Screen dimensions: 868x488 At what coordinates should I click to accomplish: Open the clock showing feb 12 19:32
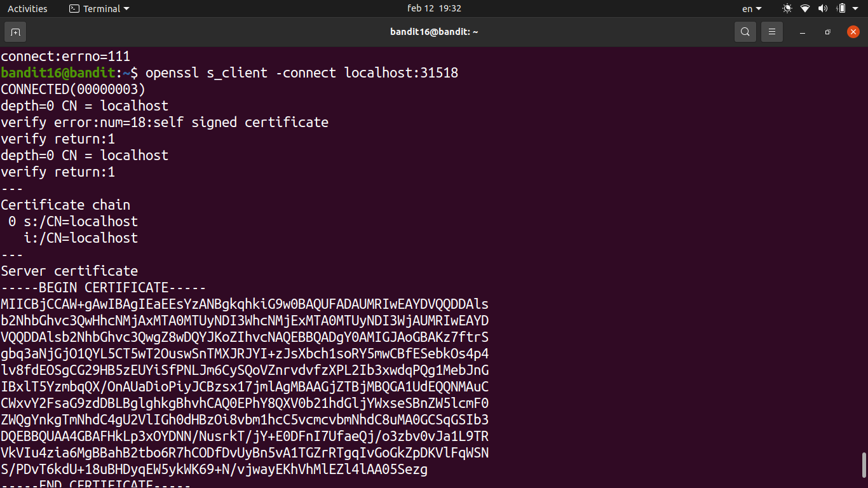434,9
